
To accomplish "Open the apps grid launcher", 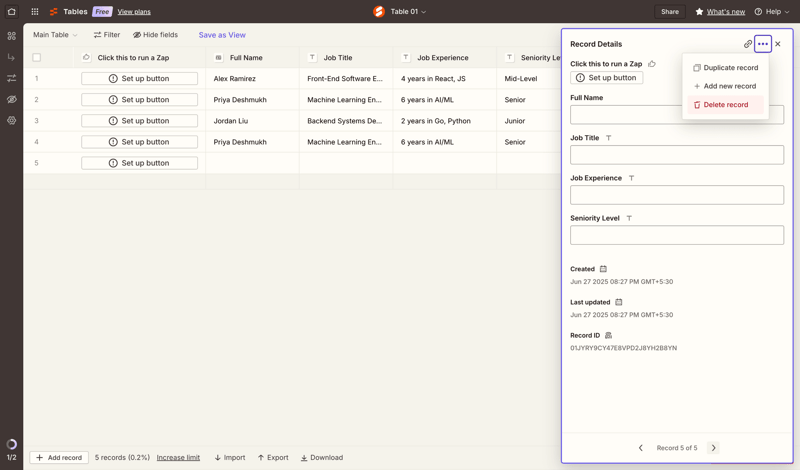I will point(35,11).
